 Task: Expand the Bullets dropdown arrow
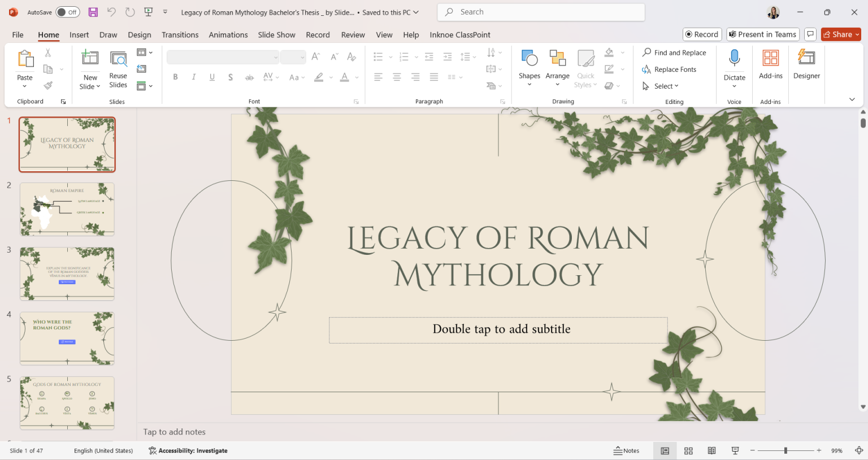pyautogui.click(x=390, y=57)
